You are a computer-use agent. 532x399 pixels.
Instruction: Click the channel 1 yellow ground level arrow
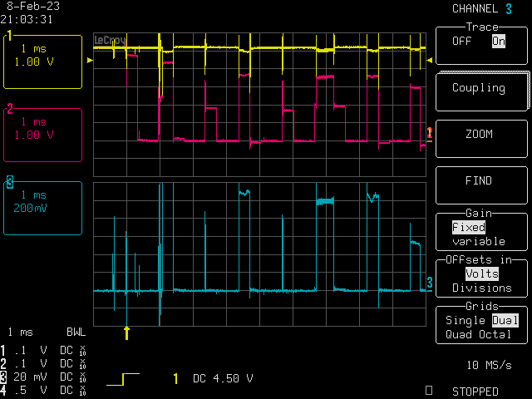91,61
